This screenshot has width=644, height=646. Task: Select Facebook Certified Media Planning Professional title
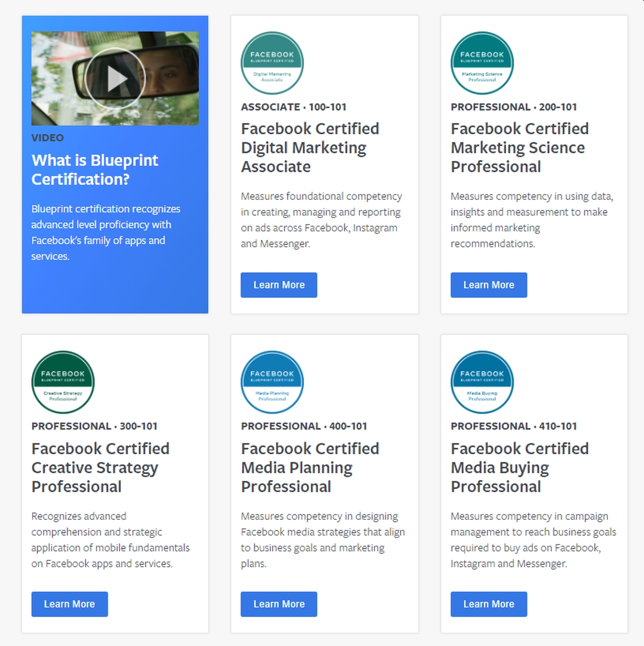click(x=310, y=467)
